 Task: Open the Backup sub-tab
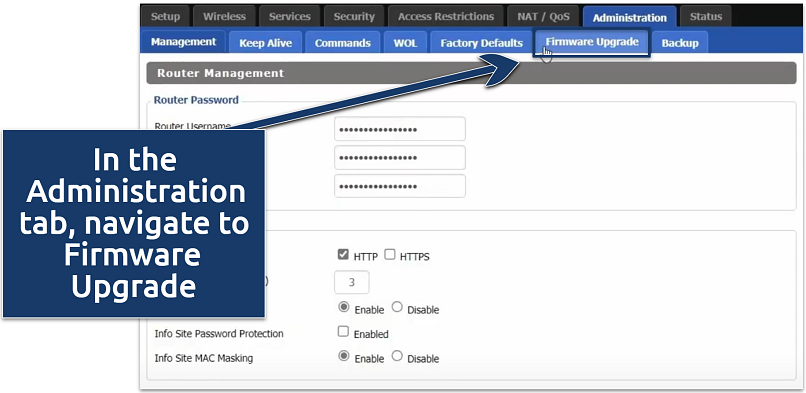(x=680, y=43)
